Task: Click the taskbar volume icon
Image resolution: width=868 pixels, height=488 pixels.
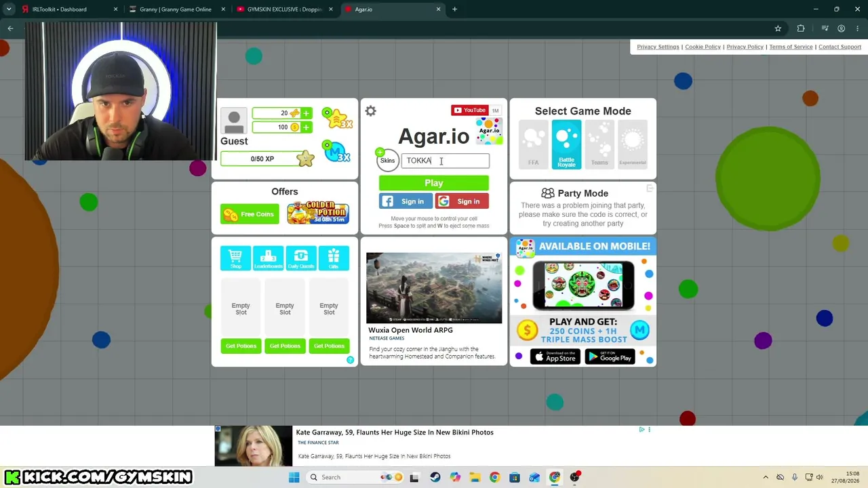Action: pos(819,477)
